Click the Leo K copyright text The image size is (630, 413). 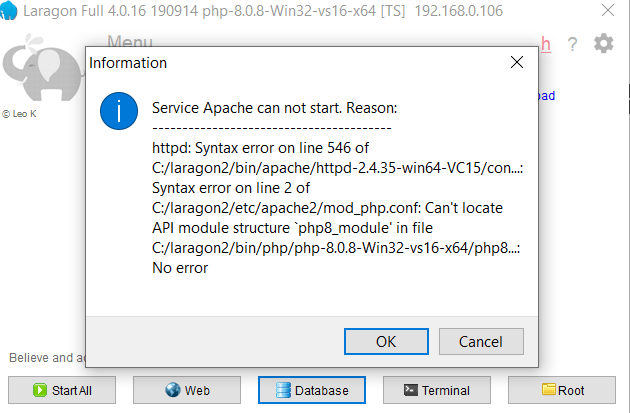coord(20,114)
